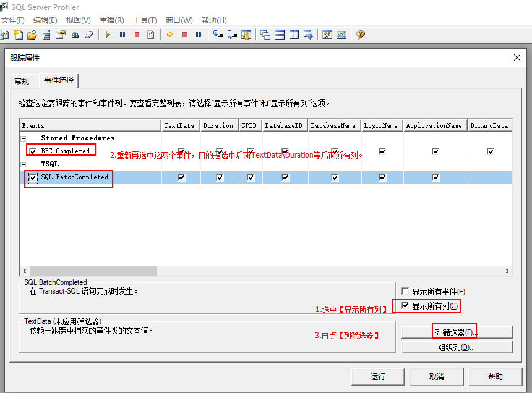
Task: Click the ApplicationName column header
Action: click(435, 125)
